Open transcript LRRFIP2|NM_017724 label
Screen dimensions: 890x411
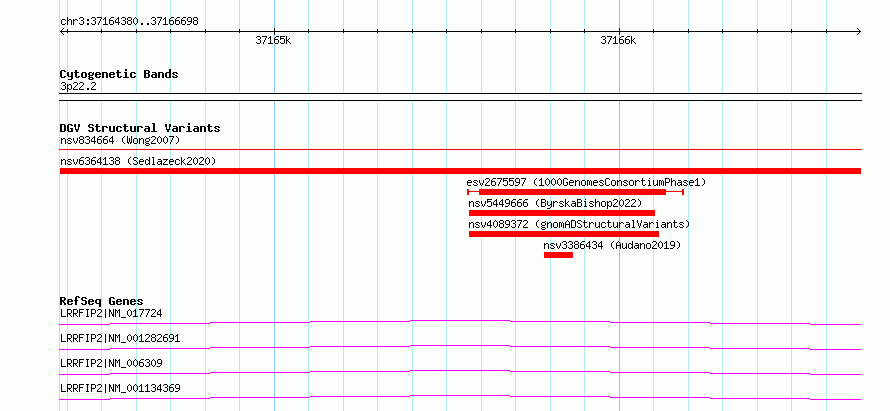[111, 313]
